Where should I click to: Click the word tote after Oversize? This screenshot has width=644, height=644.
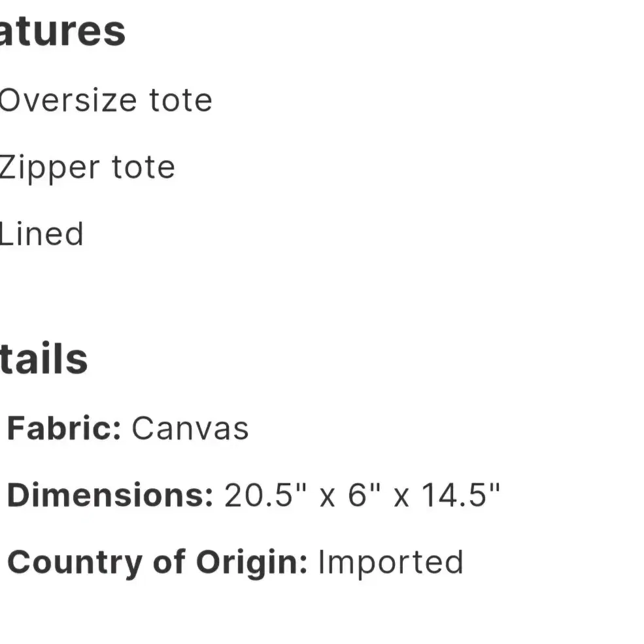180,100
